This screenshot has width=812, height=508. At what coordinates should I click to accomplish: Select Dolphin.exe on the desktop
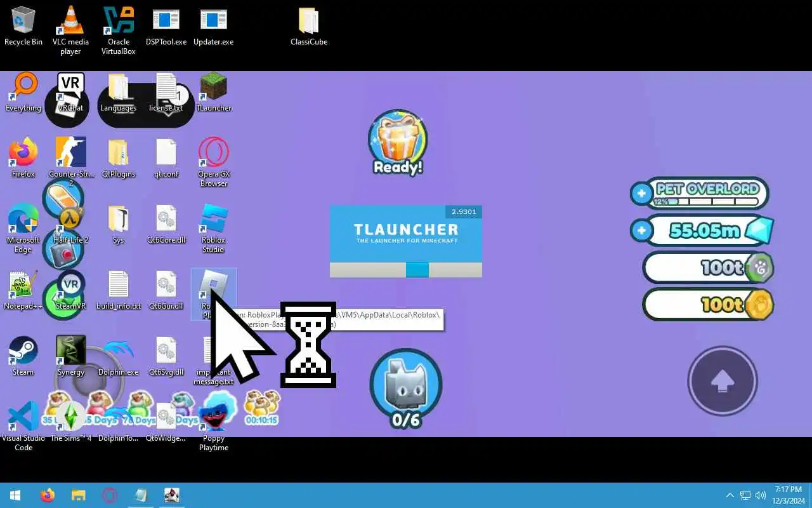(118, 357)
